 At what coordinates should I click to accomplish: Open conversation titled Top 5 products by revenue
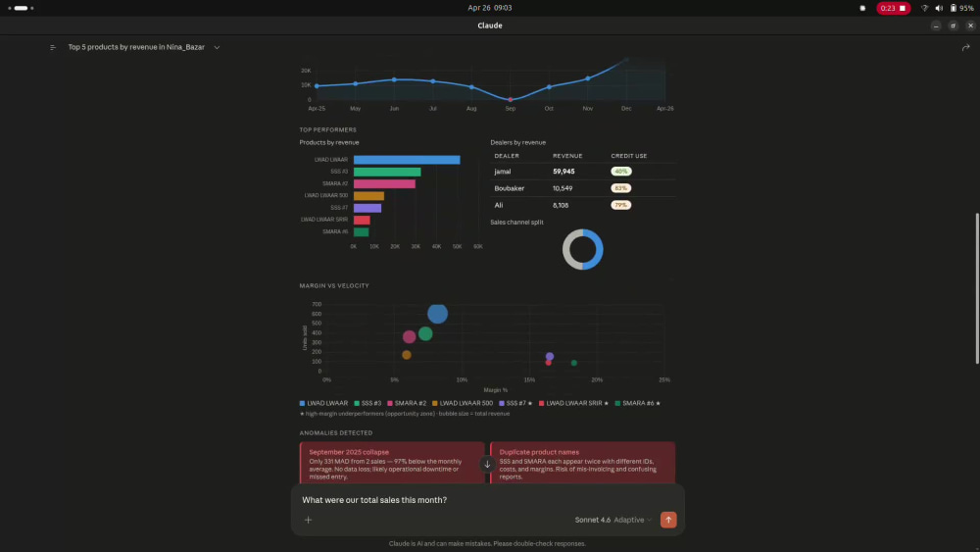coord(136,47)
